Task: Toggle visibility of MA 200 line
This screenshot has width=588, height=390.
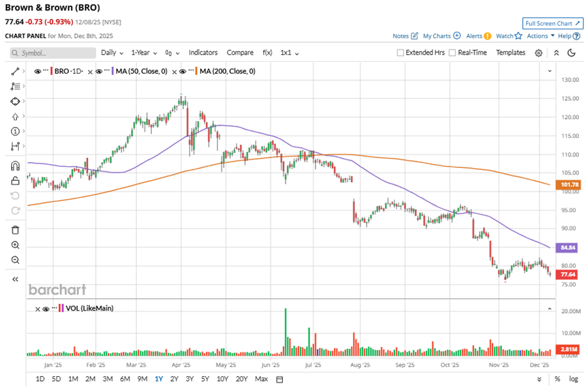Action: [183, 71]
